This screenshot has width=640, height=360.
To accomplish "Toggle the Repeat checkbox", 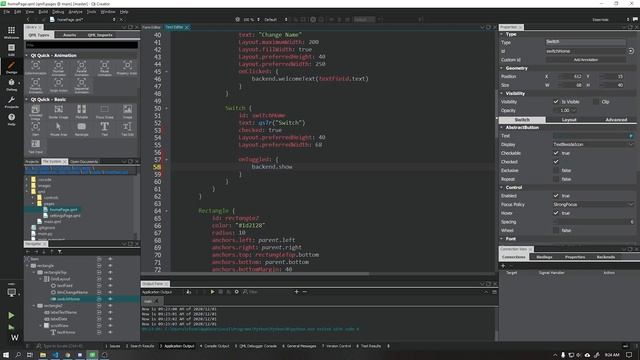I will (556, 179).
